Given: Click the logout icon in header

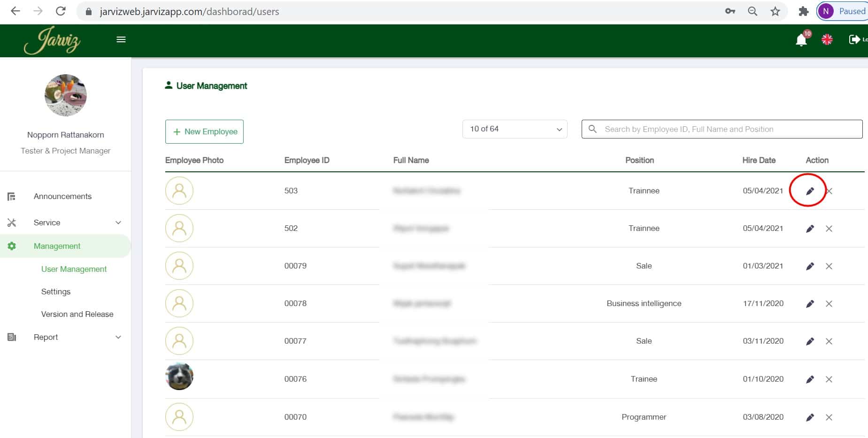Looking at the screenshot, I should point(854,39).
